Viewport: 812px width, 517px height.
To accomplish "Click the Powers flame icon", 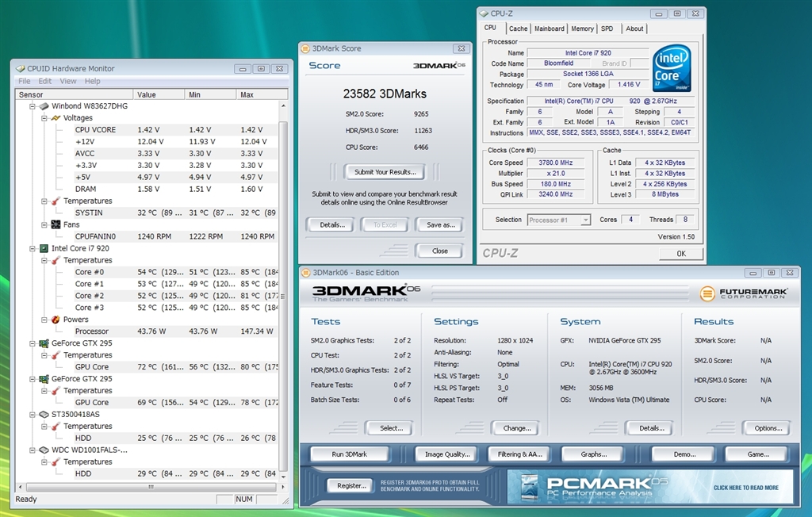I will [x=56, y=320].
